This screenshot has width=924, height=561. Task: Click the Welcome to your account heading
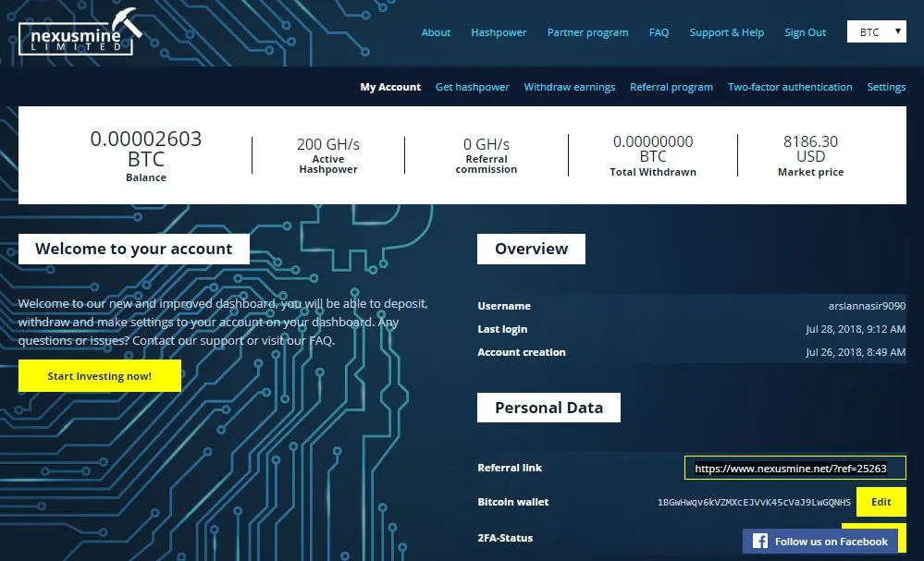[x=134, y=249]
